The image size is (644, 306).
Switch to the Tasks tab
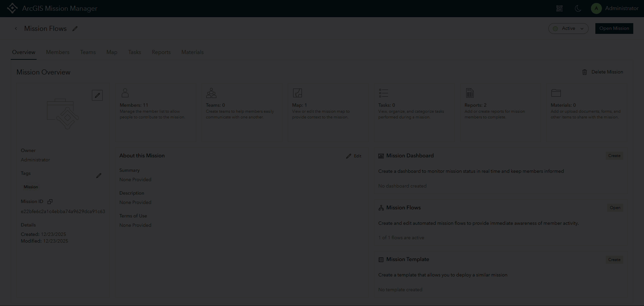135,52
